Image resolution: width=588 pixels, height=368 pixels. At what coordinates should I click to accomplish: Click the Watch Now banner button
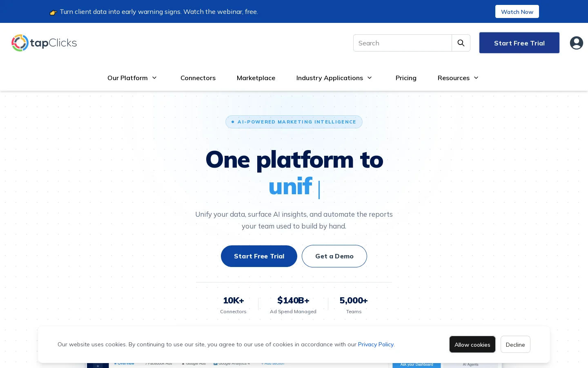click(x=517, y=11)
